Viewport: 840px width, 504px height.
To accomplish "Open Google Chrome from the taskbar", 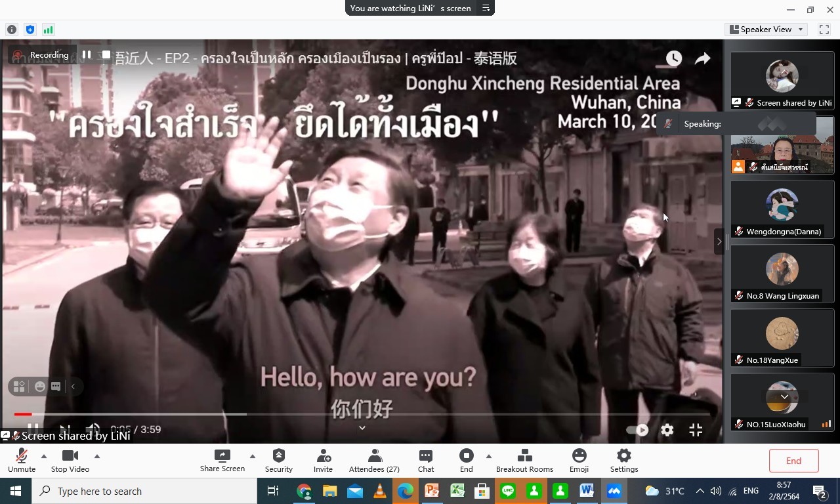I will coord(304,491).
